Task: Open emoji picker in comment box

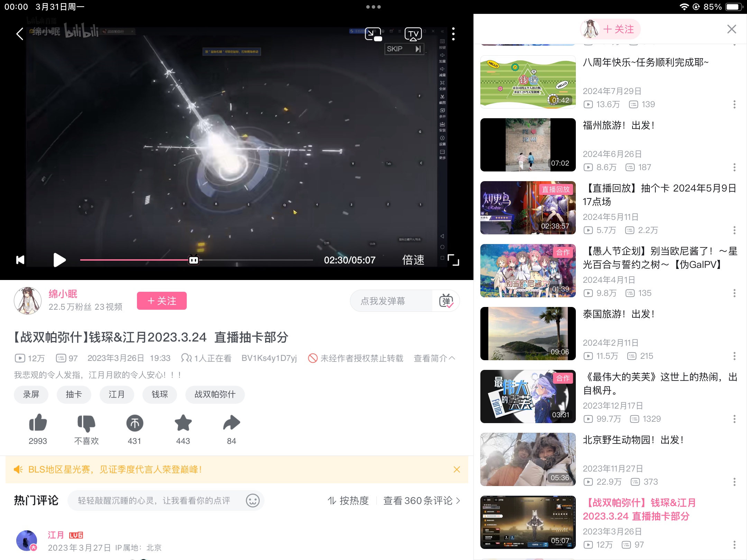Action: pos(252,501)
